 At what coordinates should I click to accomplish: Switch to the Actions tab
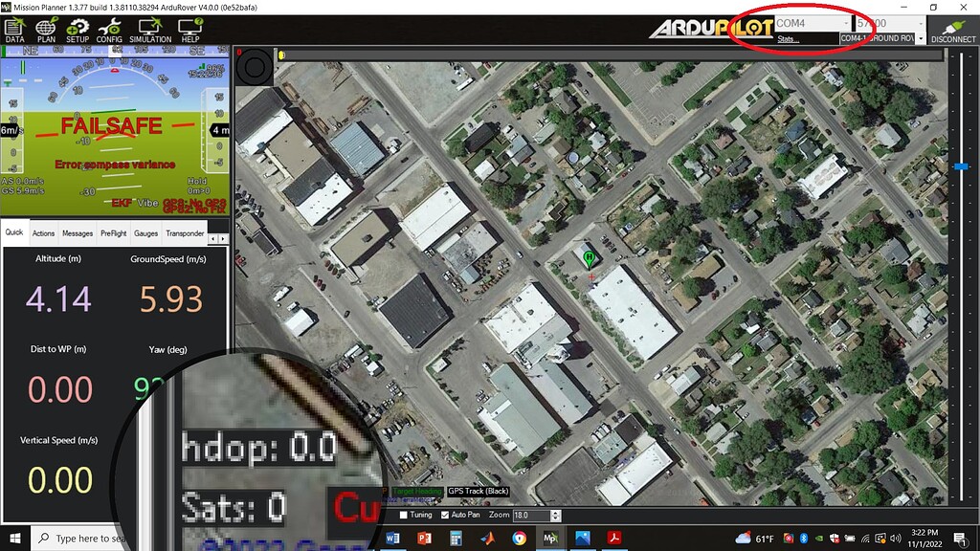point(43,232)
